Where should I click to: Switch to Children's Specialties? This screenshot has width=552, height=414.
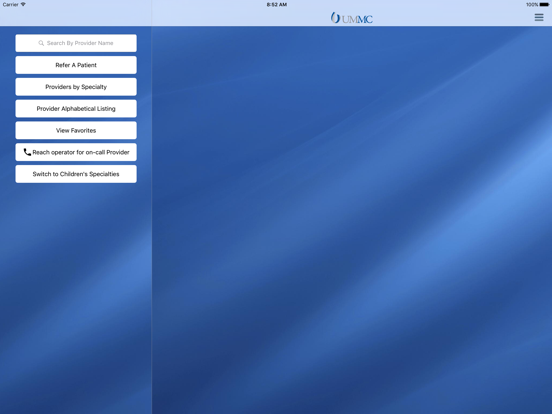(x=76, y=174)
